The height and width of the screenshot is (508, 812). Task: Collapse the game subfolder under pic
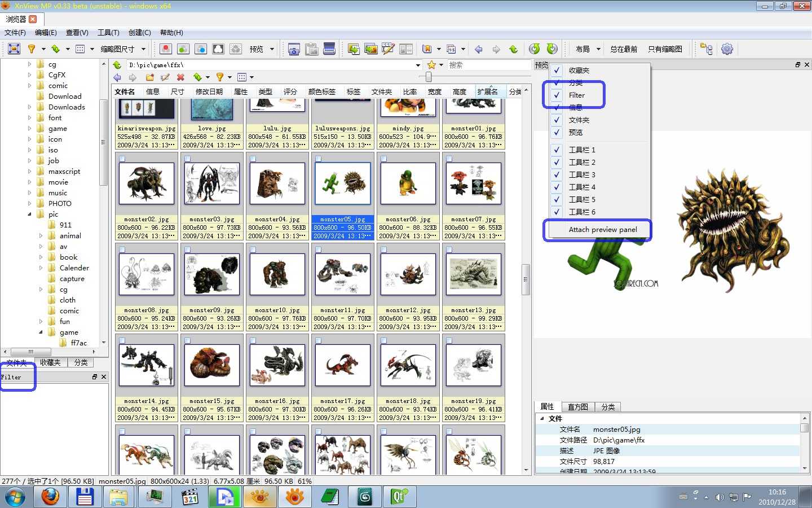pos(41,332)
